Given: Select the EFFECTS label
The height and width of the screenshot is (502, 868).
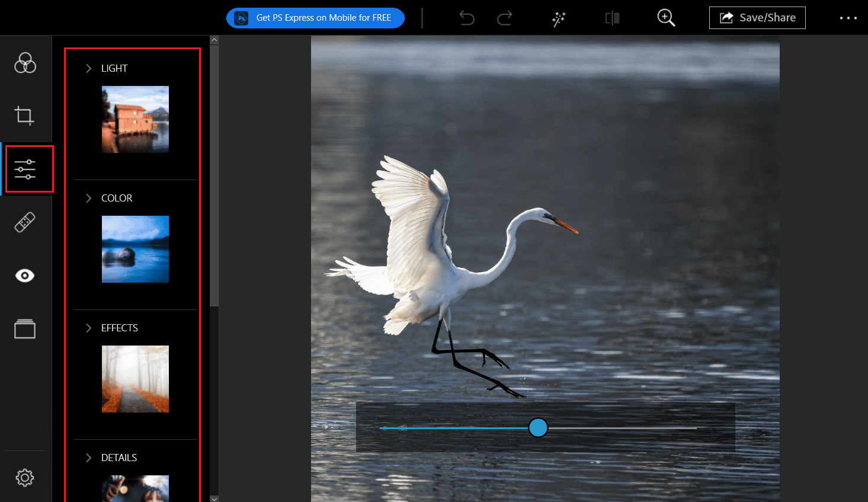Looking at the screenshot, I should pyautogui.click(x=120, y=328).
